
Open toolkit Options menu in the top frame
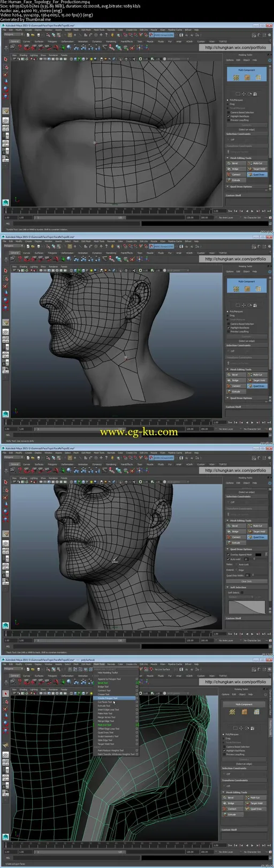tap(230, 60)
